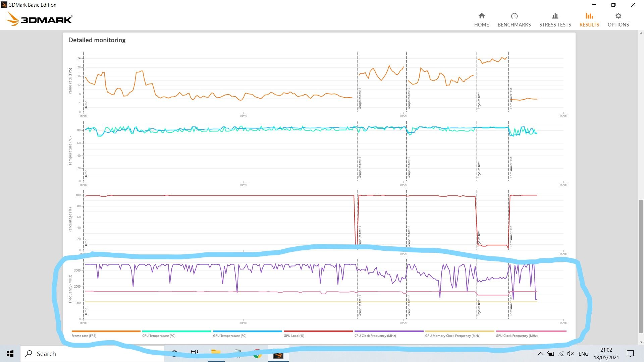Toggle Frame rate (FPS) legend series
The height and width of the screenshot is (362, 644).
click(x=84, y=336)
